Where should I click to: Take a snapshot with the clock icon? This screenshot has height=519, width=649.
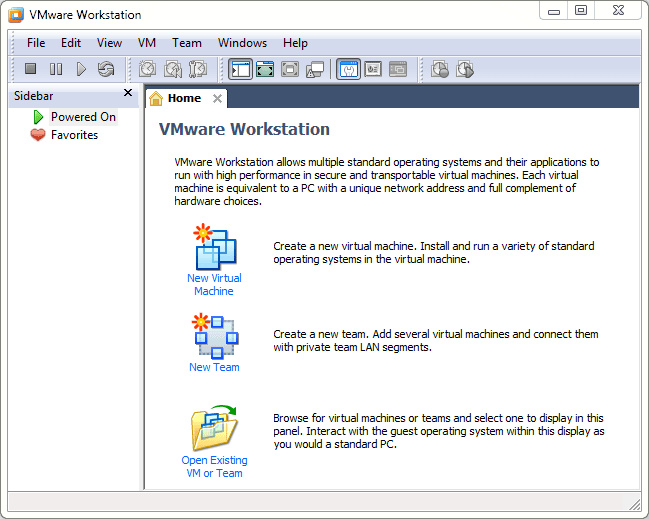[147, 69]
